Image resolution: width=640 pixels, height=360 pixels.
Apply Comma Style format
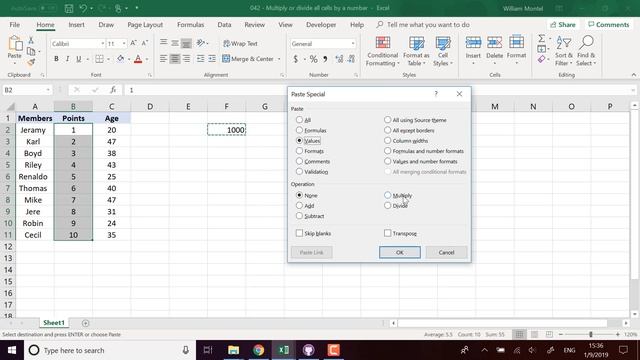coord(325,59)
